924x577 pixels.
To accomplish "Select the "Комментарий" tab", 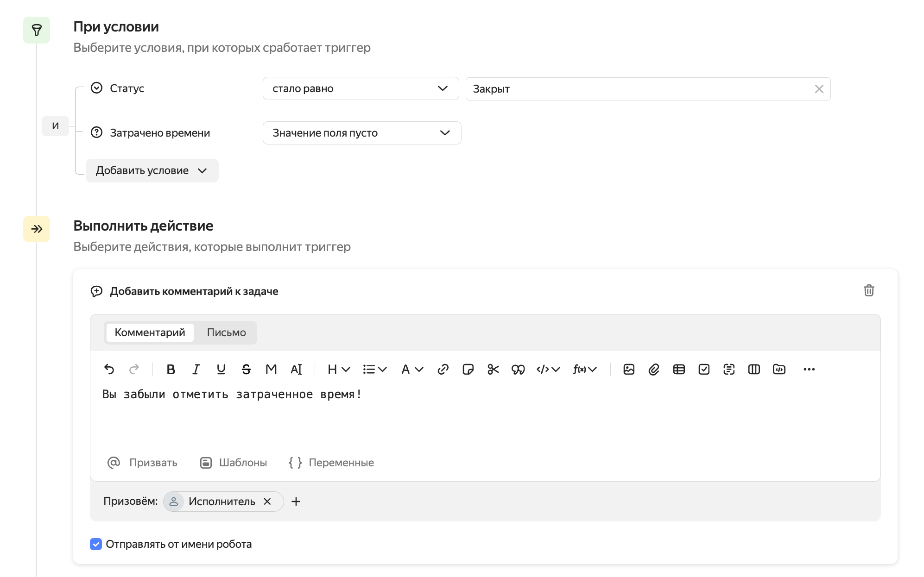I will point(150,332).
